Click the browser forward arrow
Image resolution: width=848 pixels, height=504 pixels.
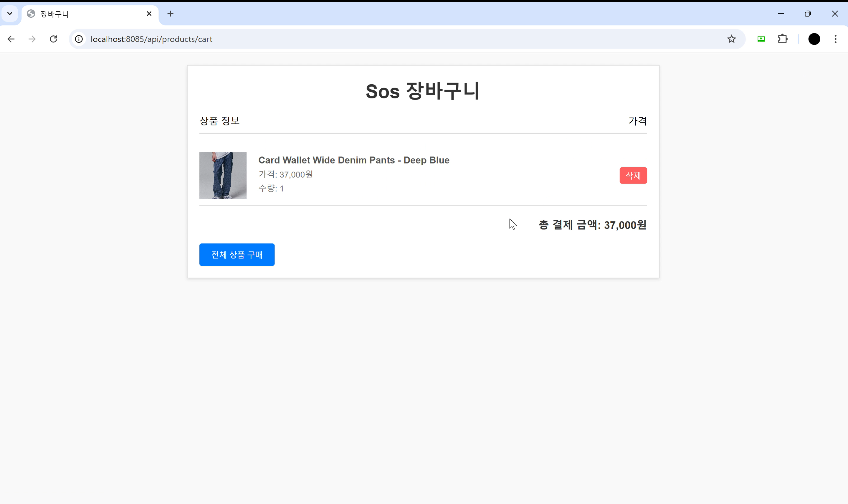32,39
